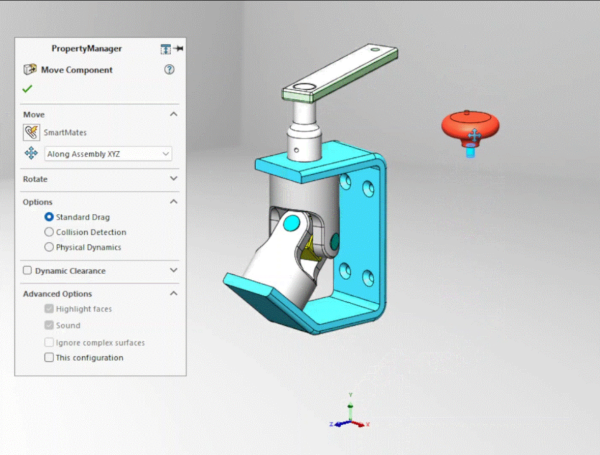
Task: Enable Dynamic Clearance checkbox
Action: [x=27, y=270]
